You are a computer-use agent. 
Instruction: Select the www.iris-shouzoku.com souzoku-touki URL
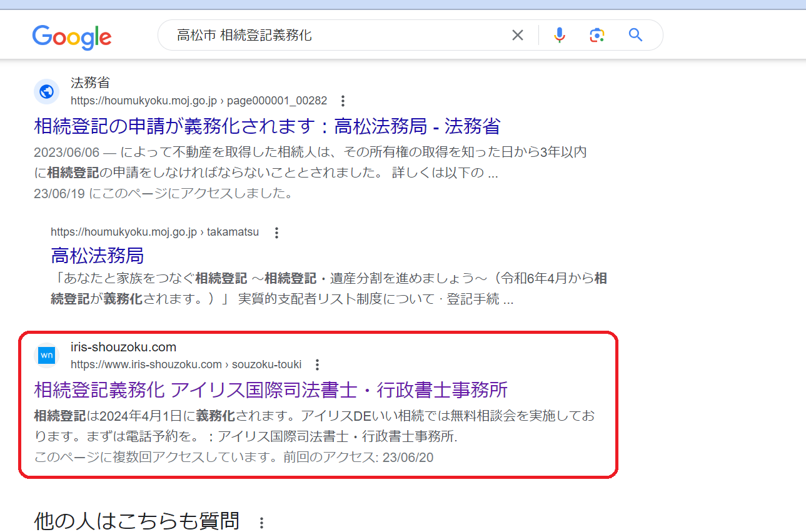[x=186, y=364]
